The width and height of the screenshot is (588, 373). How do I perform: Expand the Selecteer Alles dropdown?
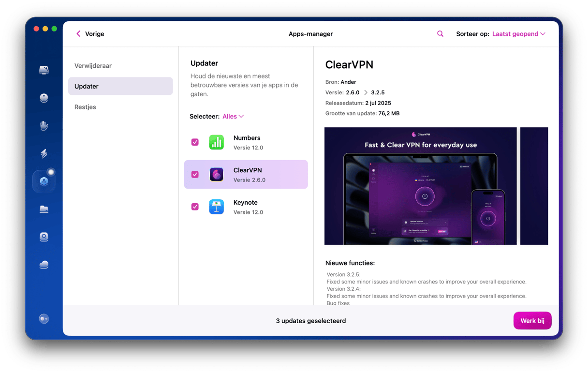coord(233,117)
